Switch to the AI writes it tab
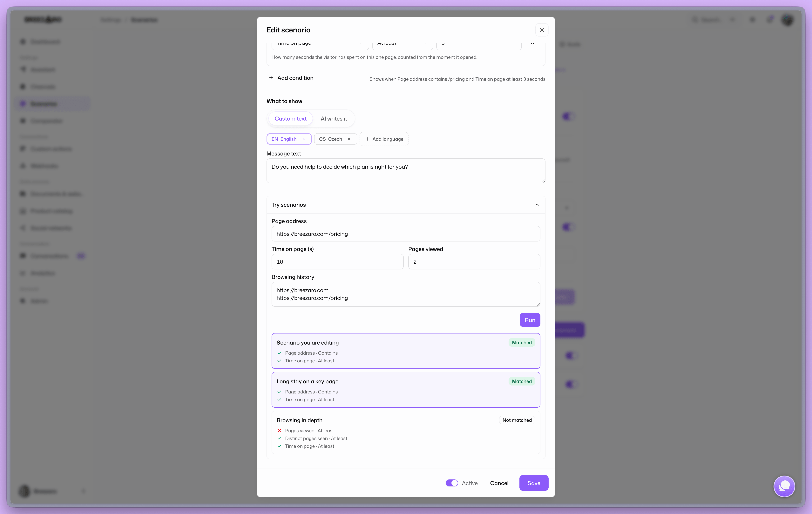812x514 pixels. coord(334,119)
